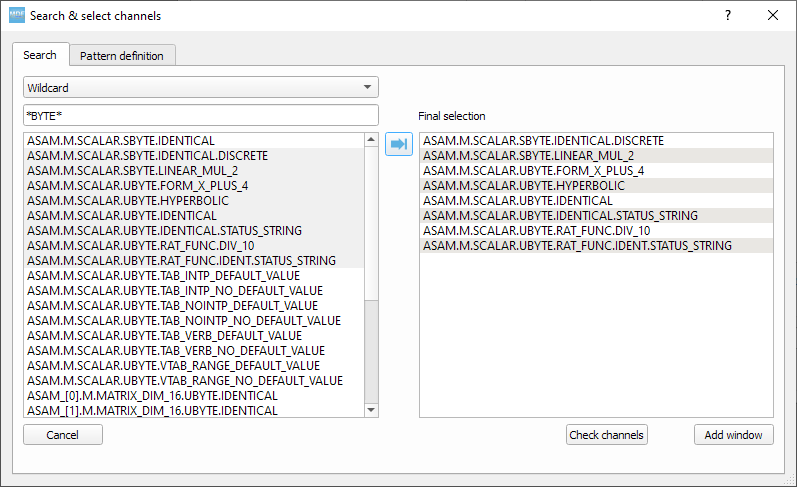Select ASAM.M.SCALAR.UBYTE.IDENTICAL.STATUS_STRING in search results

pos(194,230)
